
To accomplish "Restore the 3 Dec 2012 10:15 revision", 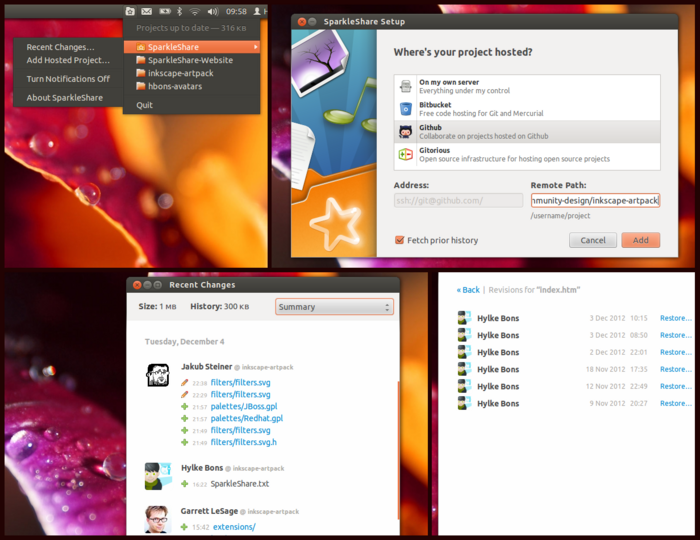I will (x=676, y=318).
